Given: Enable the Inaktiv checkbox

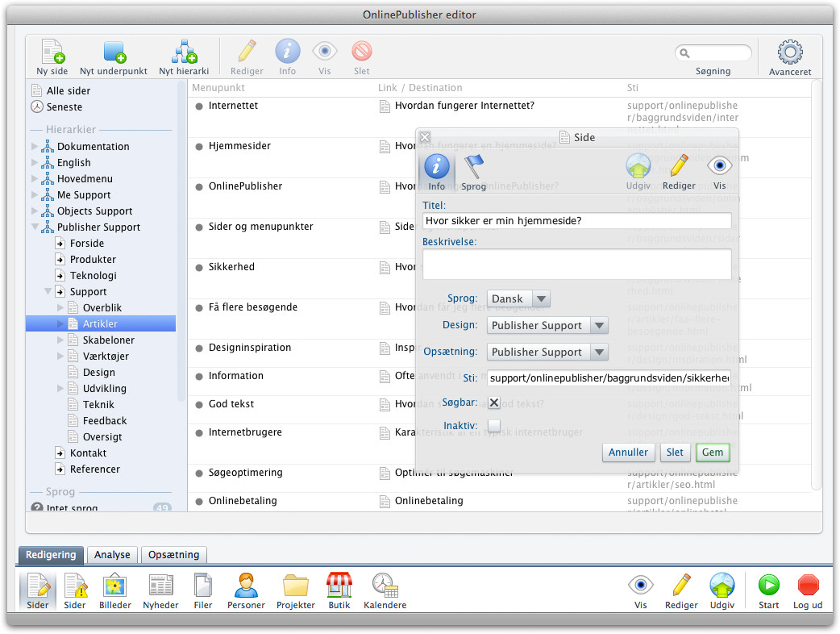Looking at the screenshot, I should [x=494, y=426].
